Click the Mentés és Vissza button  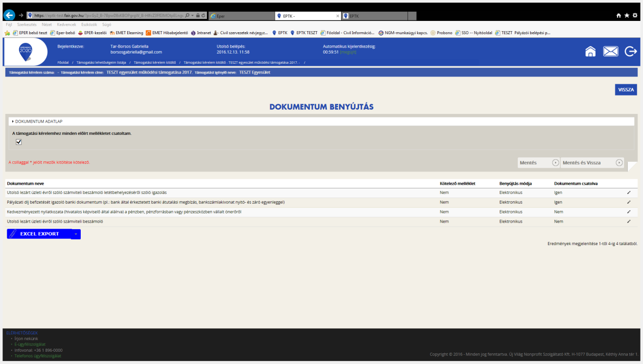coord(592,163)
